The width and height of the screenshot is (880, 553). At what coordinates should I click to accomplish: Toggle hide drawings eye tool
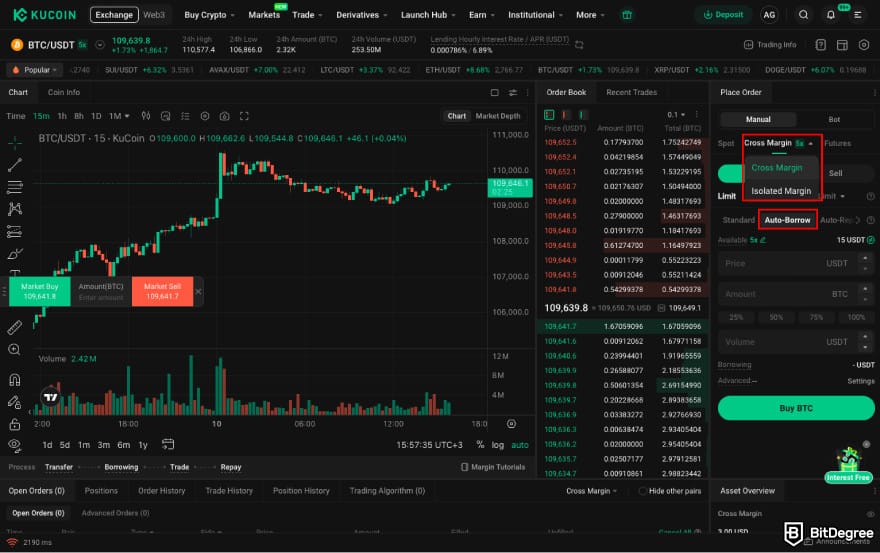15,446
